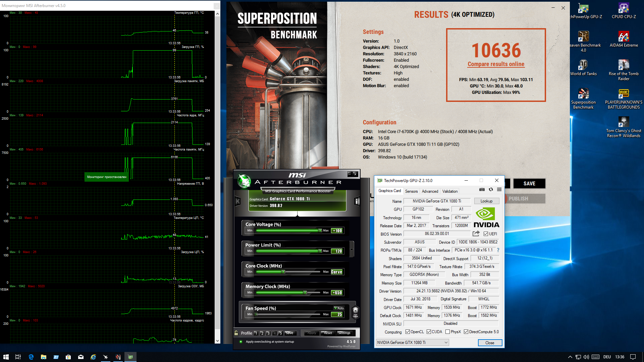Screen dimensions: 644x362
Task: Click the Kombustor K icon in Afterburner
Action: 238,201
